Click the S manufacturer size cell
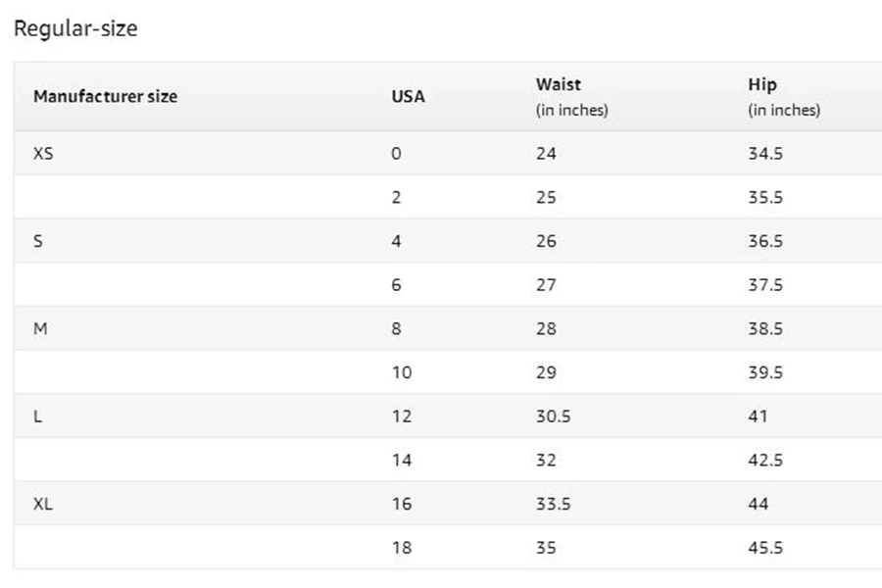This screenshot has height=588, width=882. click(37, 241)
